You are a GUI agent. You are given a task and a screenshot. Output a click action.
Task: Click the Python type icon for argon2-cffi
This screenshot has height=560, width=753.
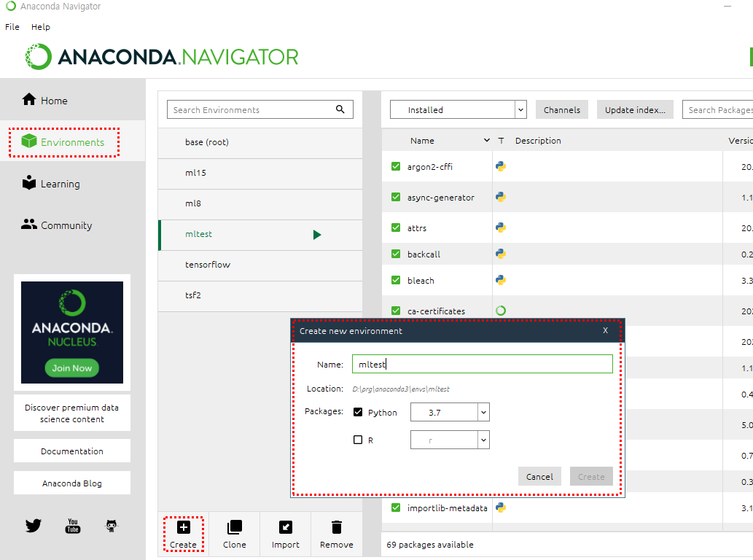click(501, 166)
